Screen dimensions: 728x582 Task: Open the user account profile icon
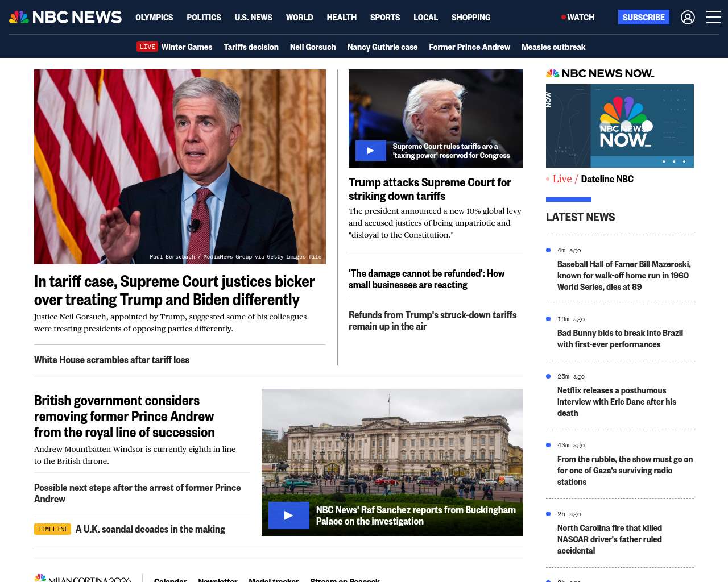(688, 18)
